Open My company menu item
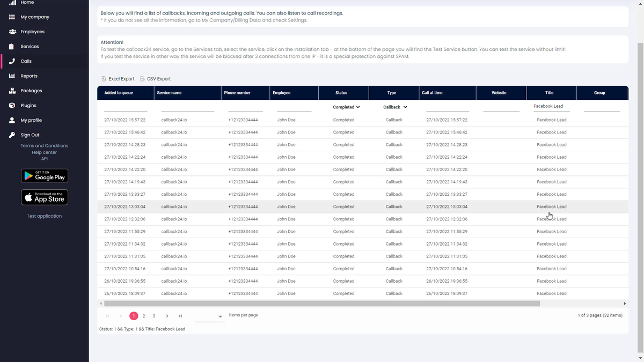This screenshot has width=644, height=362. click(35, 17)
